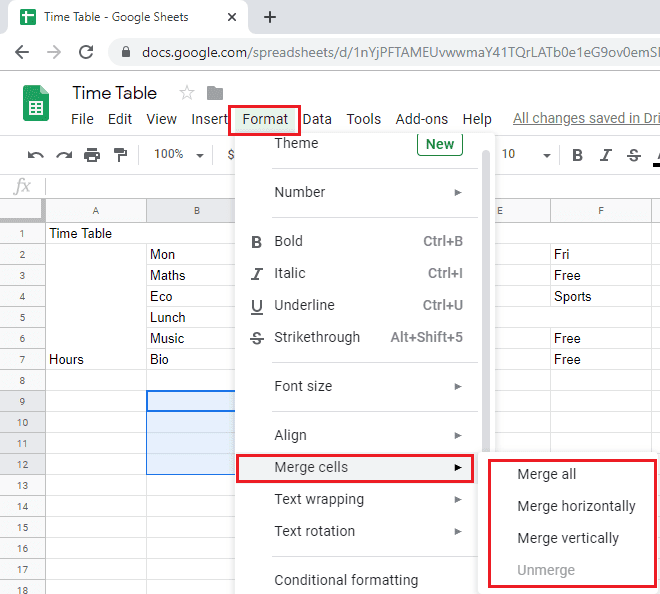The image size is (660, 594).
Task: Open the move-to-folder icon
Action: (215, 93)
